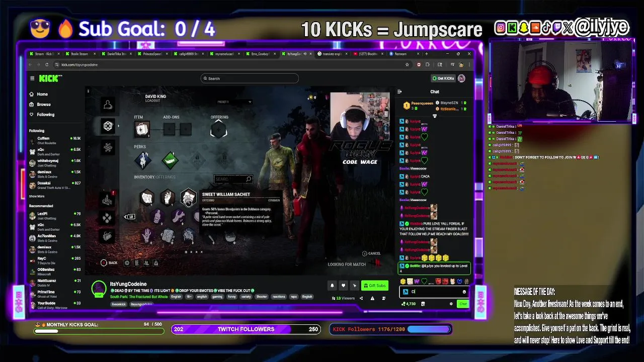Go to the Kick logo homepage
This screenshot has width=644, height=362.
pos(50,78)
